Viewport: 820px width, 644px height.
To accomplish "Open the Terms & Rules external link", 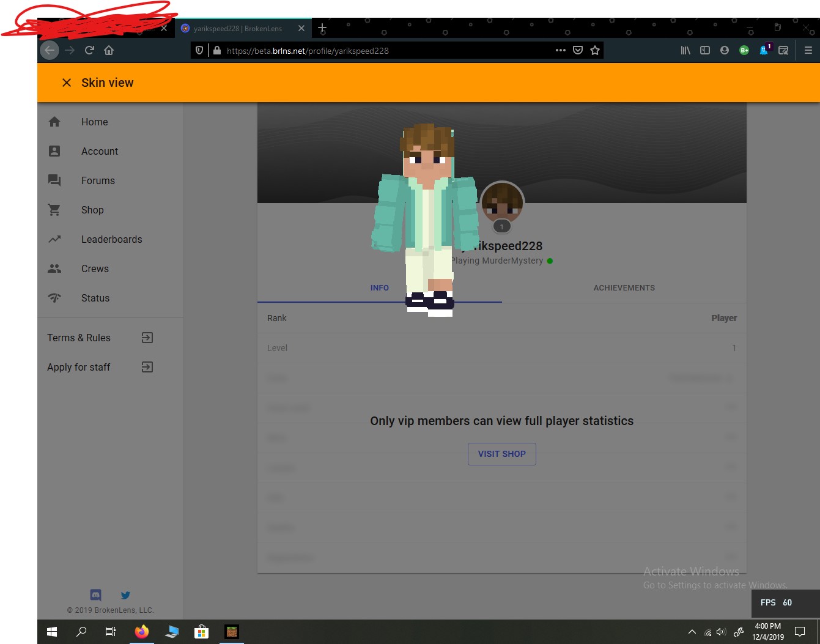I will (147, 338).
